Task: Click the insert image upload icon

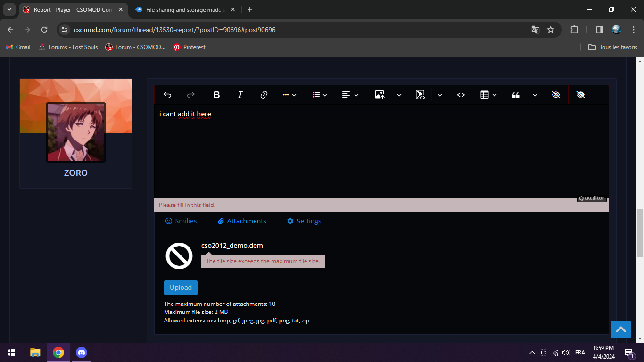Action: [380, 95]
